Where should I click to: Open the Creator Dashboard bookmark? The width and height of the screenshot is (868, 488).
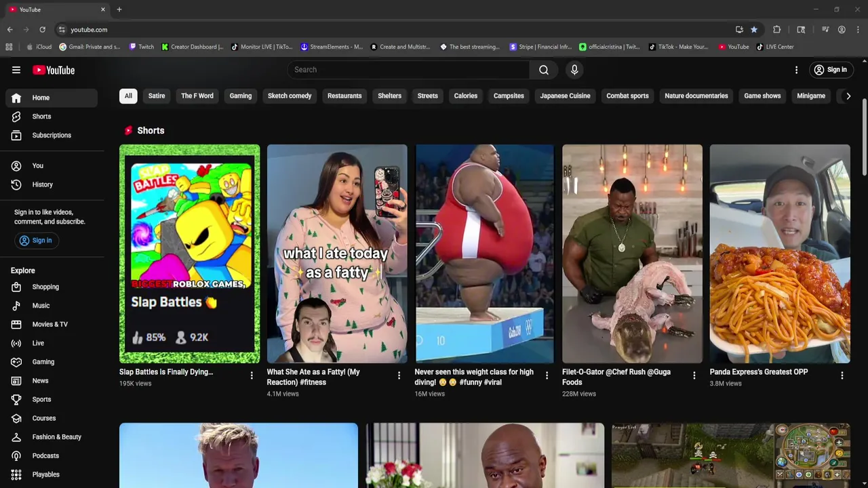click(x=193, y=47)
